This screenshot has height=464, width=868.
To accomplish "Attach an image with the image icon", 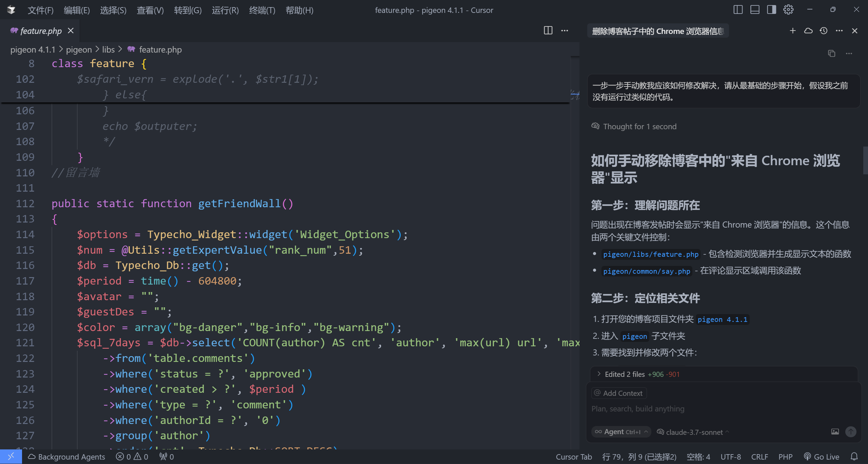I will (x=835, y=431).
